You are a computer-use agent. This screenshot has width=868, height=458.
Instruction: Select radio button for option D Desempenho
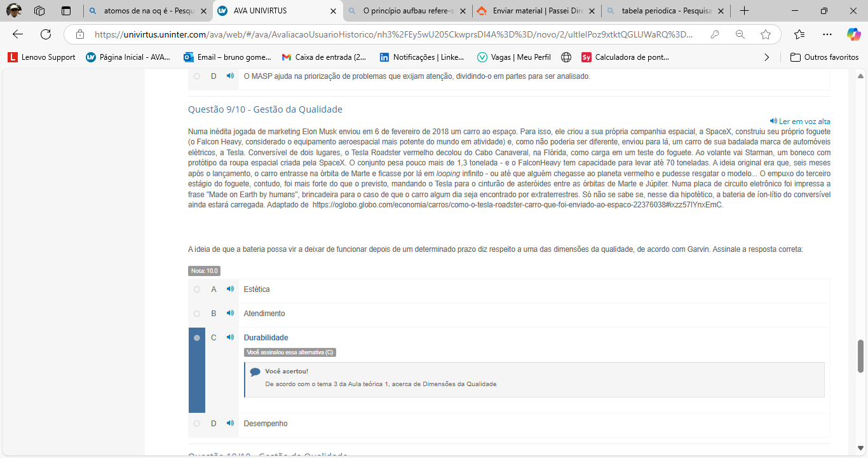197,424
